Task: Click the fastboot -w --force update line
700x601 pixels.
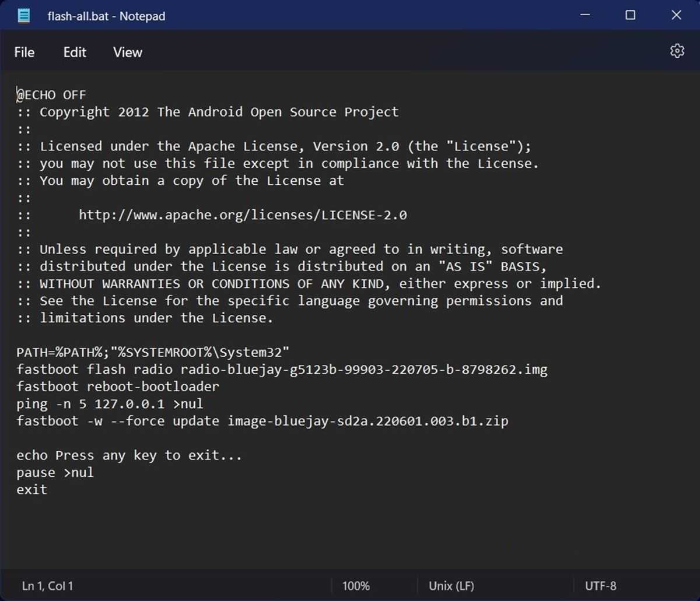Action: click(x=262, y=421)
